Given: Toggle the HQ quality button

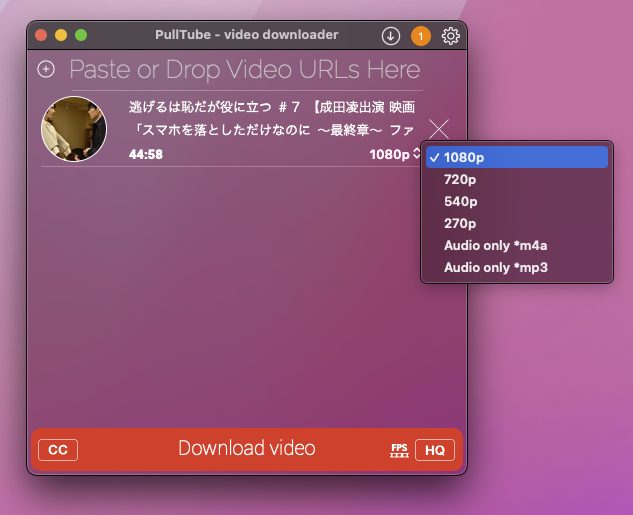Looking at the screenshot, I should 434,450.
